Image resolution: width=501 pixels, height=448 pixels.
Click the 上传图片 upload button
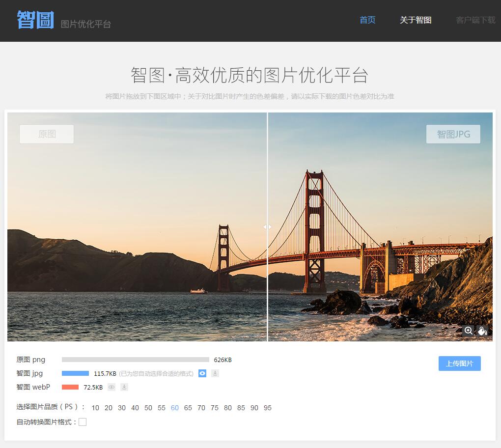pyautogui.click(x=459, y=364)
